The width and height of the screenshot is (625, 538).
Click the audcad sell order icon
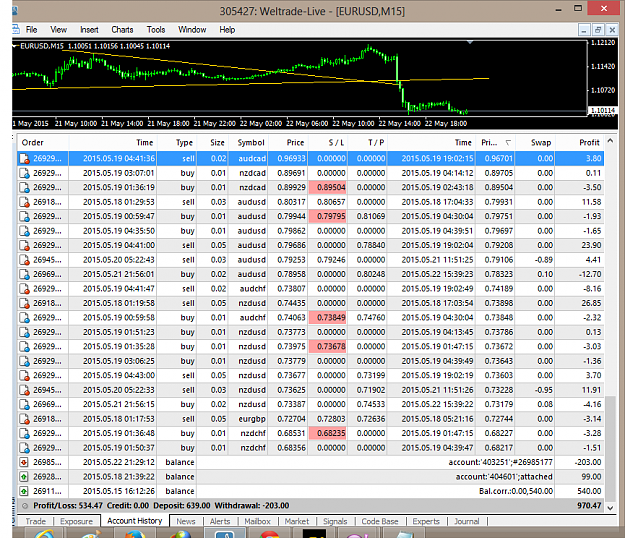(25, 159)
